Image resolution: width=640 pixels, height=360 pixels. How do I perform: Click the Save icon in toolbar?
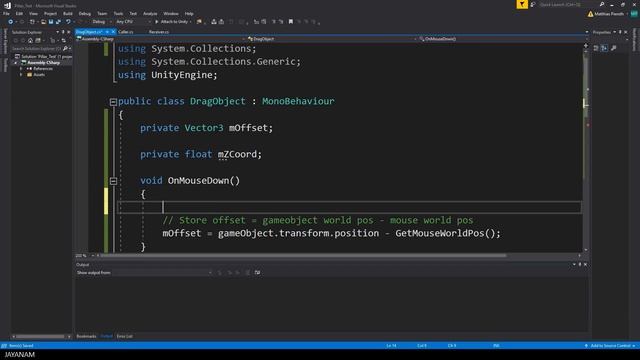click(51, 22)
